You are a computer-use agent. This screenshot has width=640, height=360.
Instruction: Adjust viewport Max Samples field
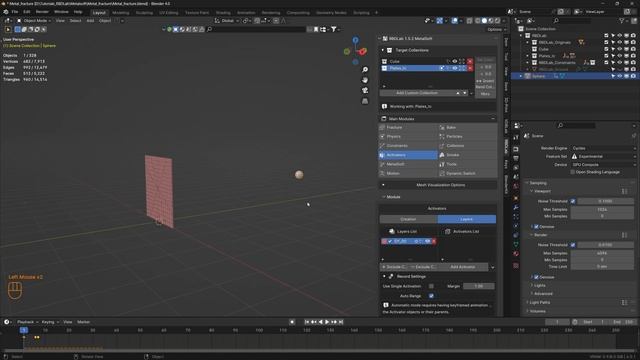point(602,209)
